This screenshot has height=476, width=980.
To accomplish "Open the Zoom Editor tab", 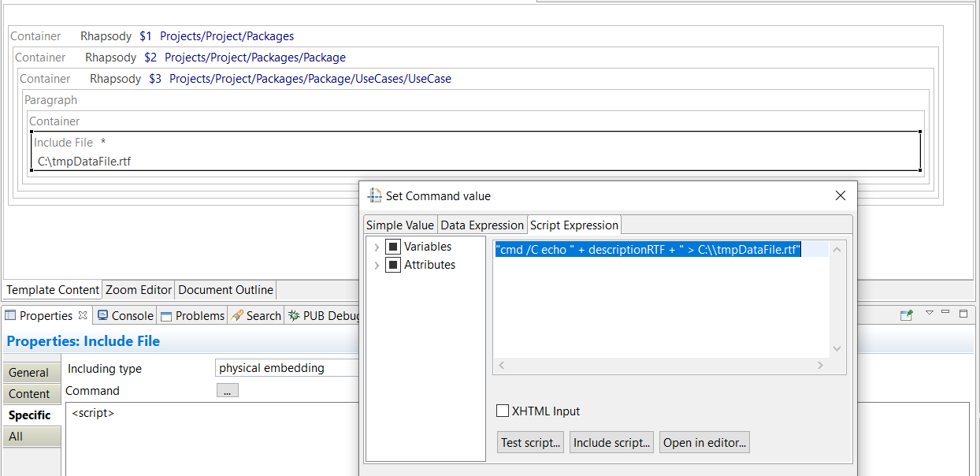I will click(x=139, y=290).
